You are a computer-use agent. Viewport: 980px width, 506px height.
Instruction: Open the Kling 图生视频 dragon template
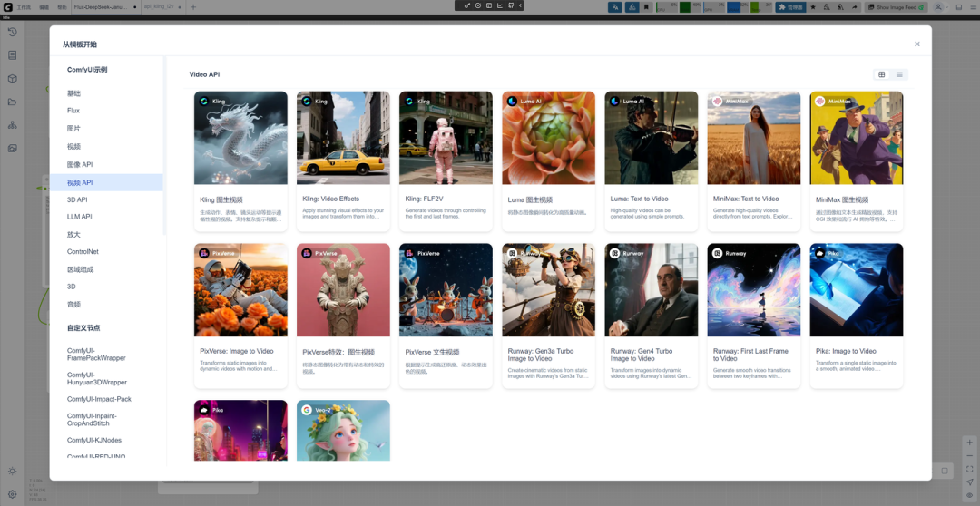pos(240,161)
